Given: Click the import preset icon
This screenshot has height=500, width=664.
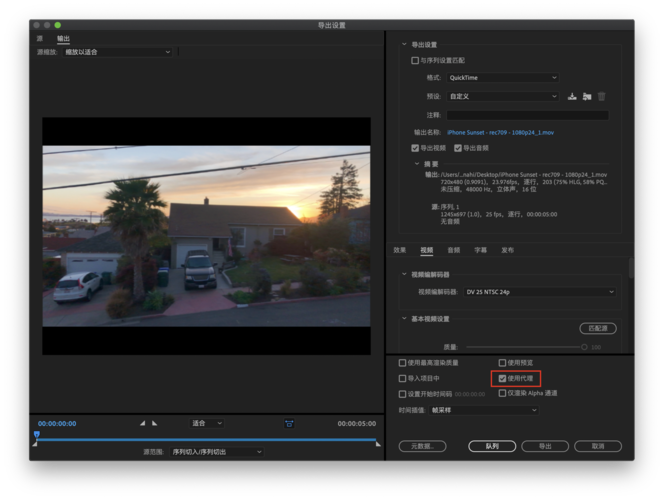Looking at the screenshot, I should (x=587, y=96).
